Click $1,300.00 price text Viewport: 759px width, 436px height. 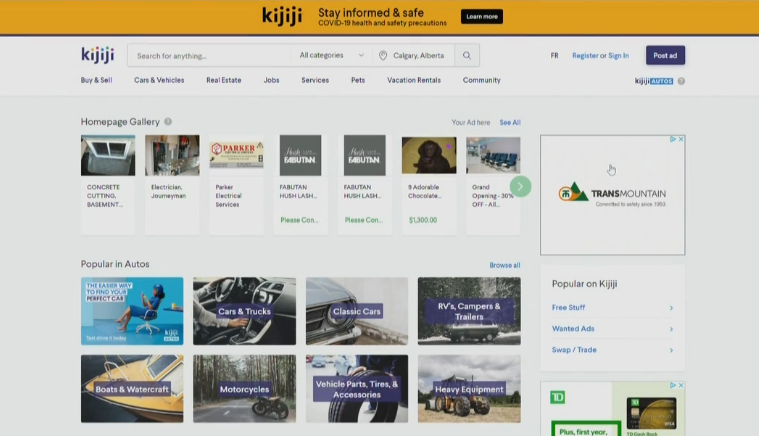pos(423,220)
